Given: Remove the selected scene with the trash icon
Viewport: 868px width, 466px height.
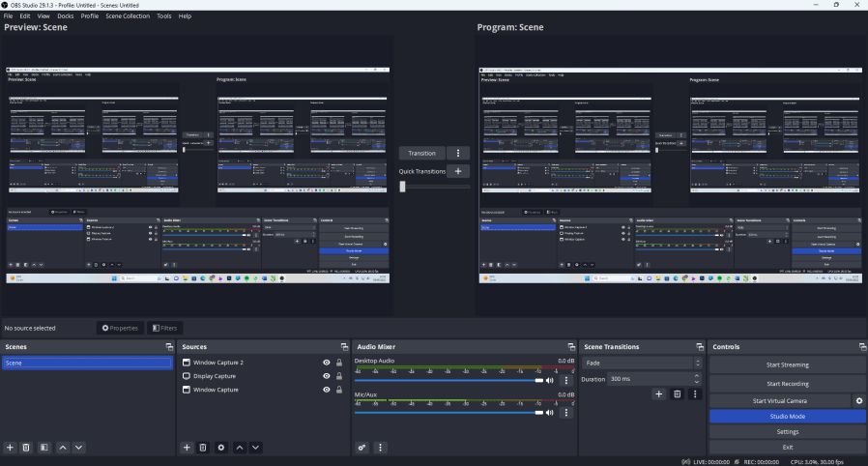Looking at the screenshot, I should 26,448.
